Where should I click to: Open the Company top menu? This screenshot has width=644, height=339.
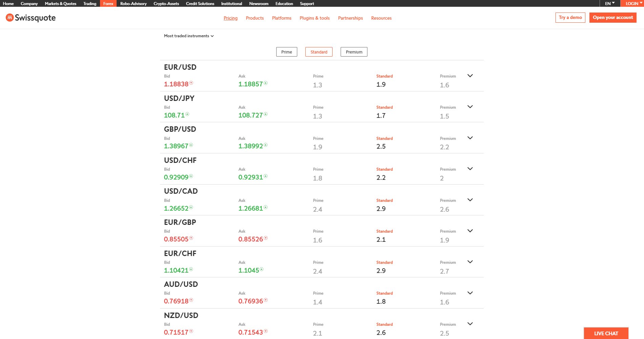click(29, 3)
